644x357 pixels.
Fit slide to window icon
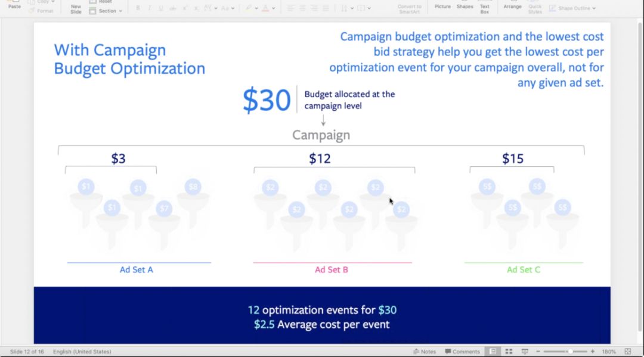click(627, 352)
